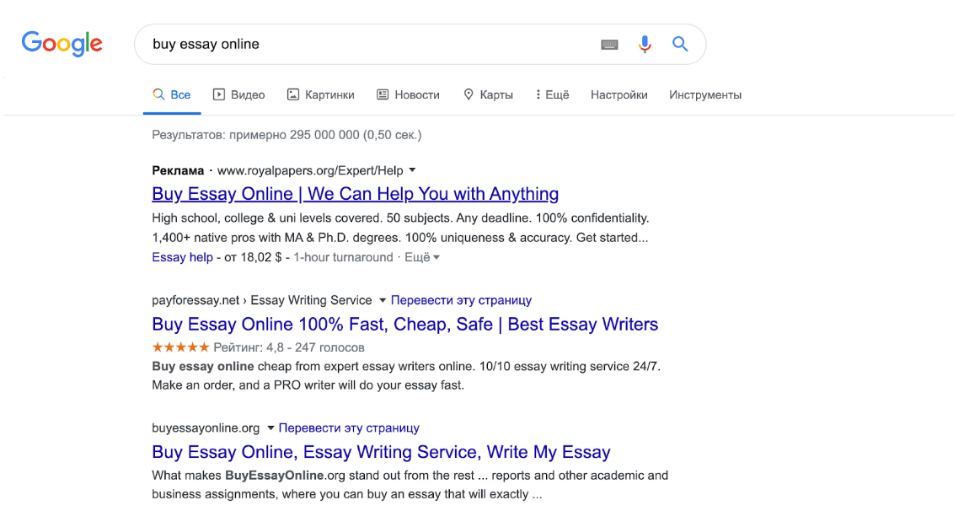980x527 pixels.
Task: Open Настройки menu
Action: tap(619, 95)
